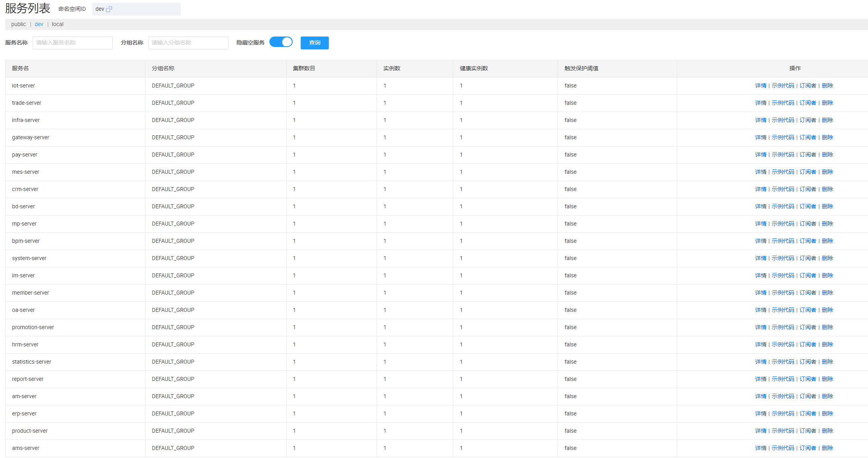
Task: Open 订阅者 for ams-server
Action: click(x=808, y=448)
